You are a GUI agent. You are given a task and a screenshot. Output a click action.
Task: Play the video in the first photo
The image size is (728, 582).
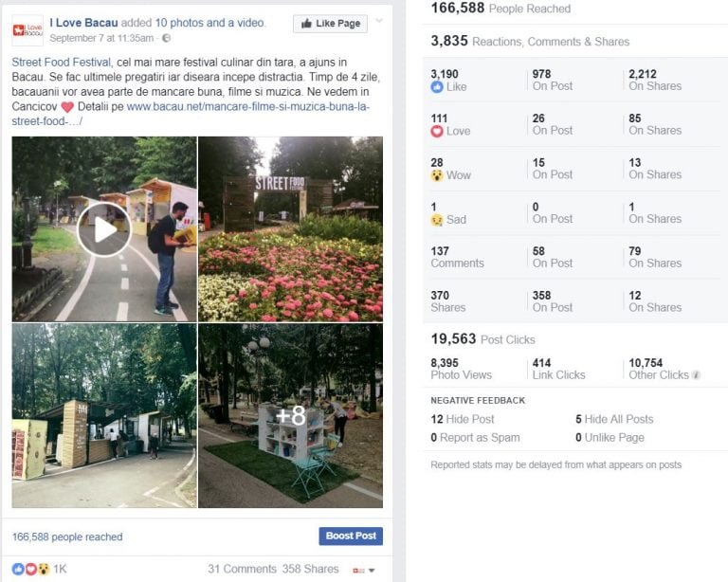click(104, 229)
